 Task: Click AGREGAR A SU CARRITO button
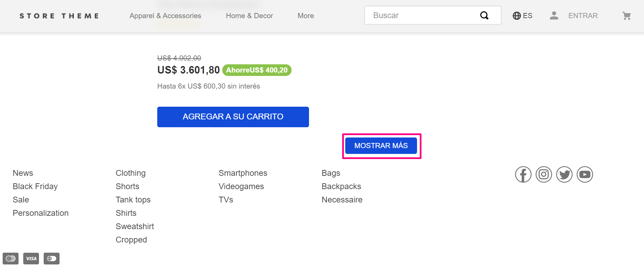point(233,117)
